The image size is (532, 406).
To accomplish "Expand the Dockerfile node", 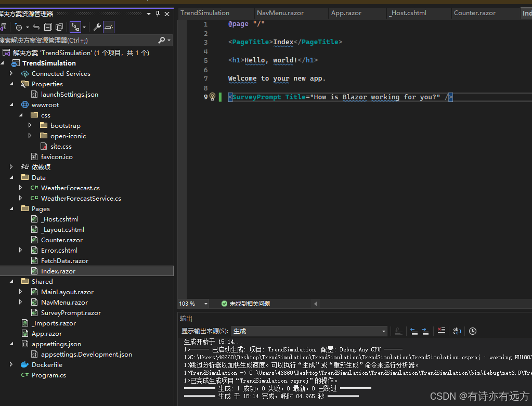I will click(11, 364).
